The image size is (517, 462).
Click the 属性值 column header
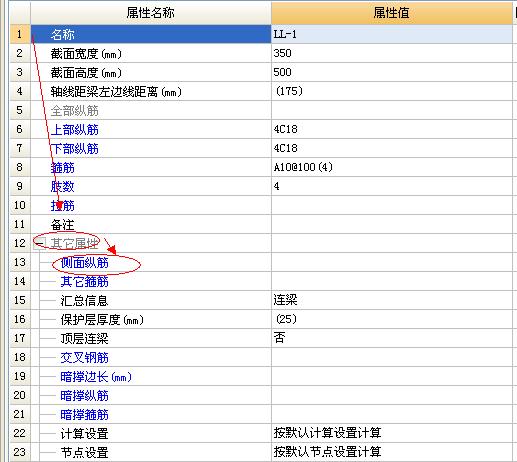coord(392,13)
